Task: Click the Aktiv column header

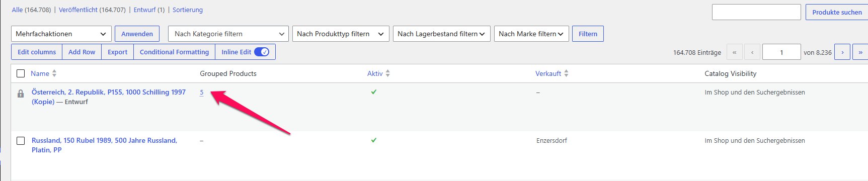Action: click(x=375, y=73)
